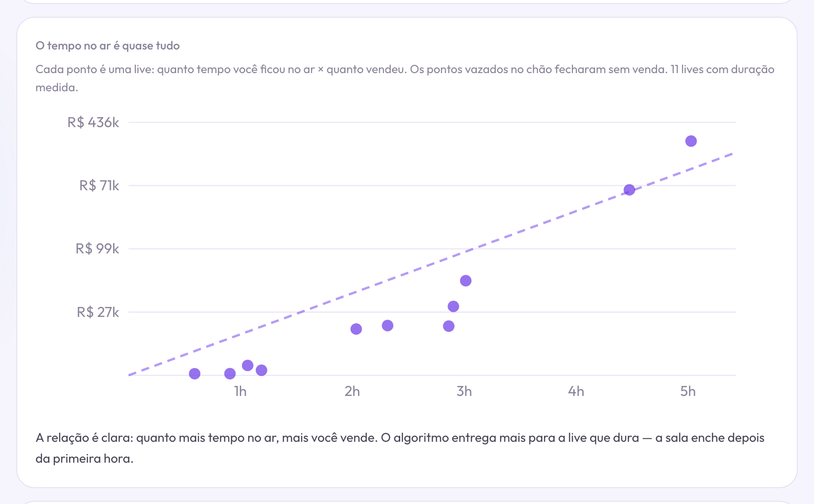Click the 'Cada ponto é uma live' description text
814x504 pixels.
405,78
